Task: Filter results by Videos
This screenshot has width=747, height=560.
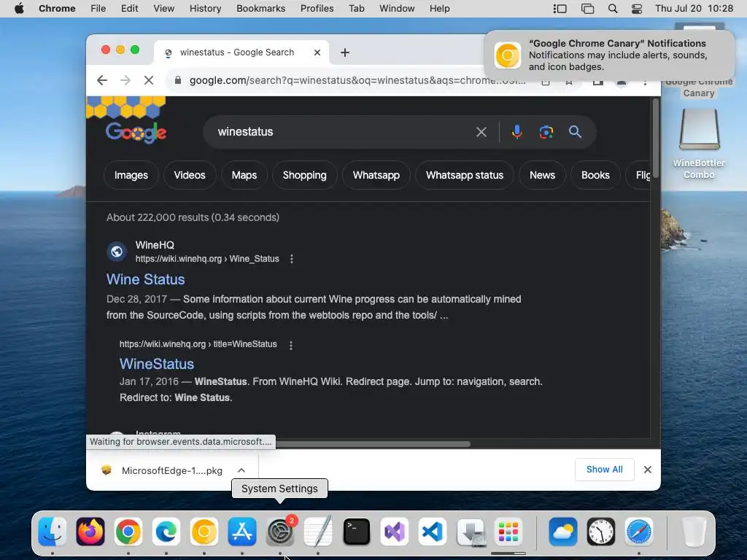Action: (x=190, y=175)
